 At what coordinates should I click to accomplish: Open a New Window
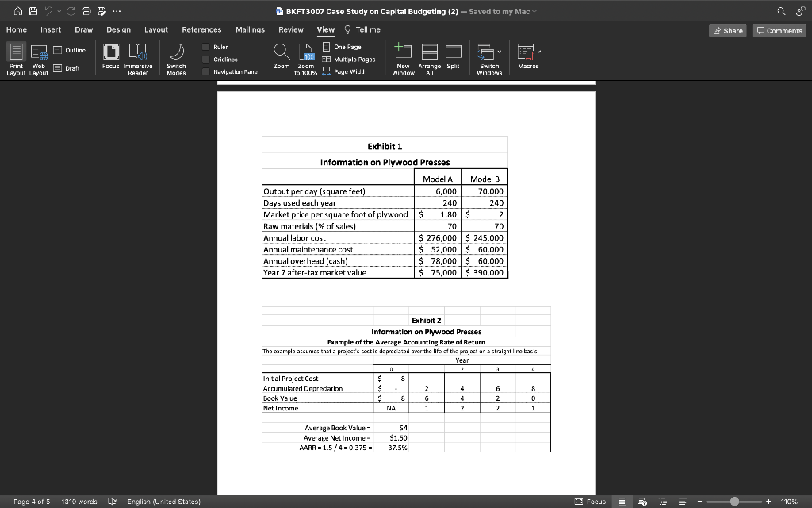pos(403,59)
